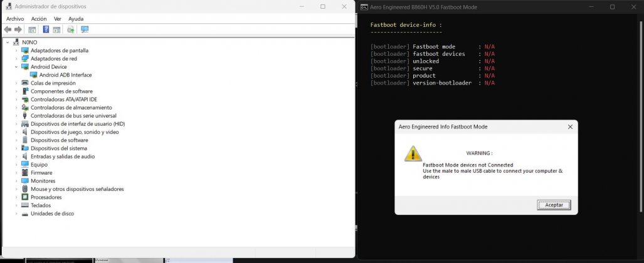Open the Archivo menu
The image size is (644, 263).
(15, 19)
